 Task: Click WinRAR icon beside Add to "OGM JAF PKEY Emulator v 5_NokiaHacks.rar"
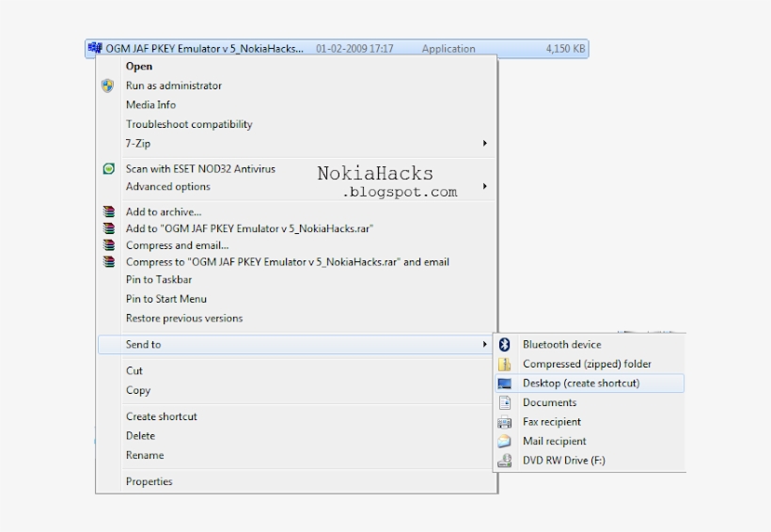point(109,228)
